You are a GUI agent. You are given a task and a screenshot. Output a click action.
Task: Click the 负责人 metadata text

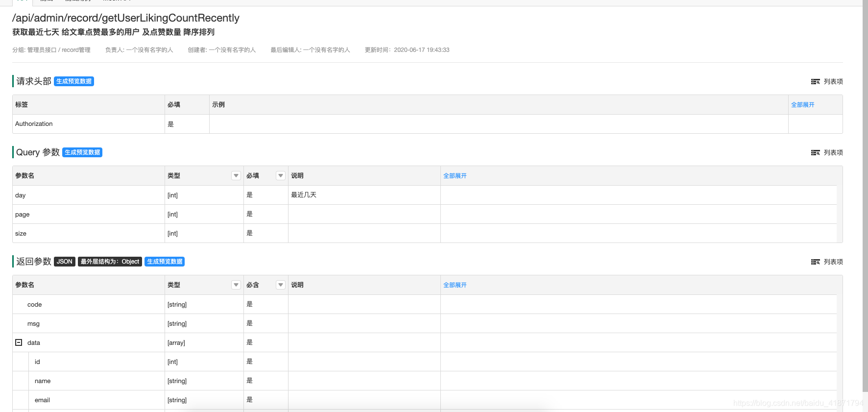[x=139, y=50]
